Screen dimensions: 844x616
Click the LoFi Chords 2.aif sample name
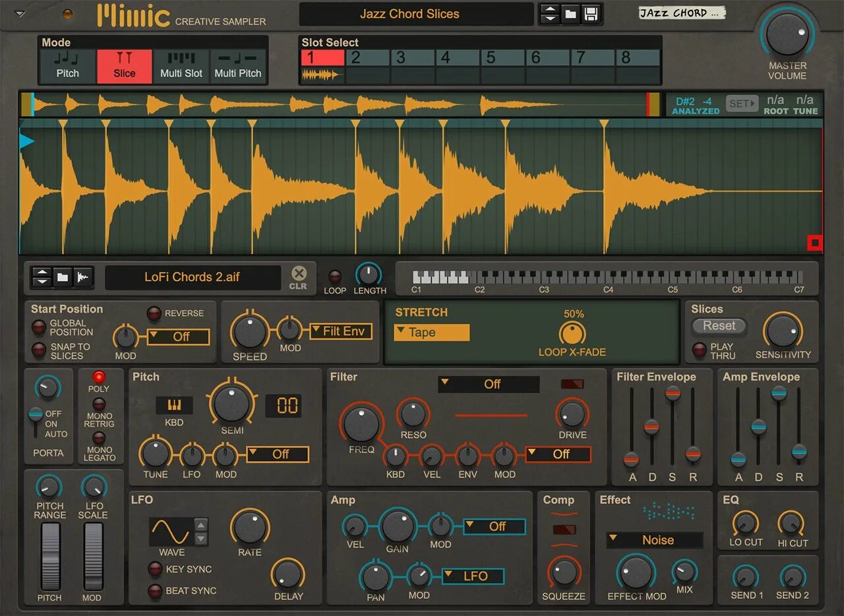coord(192,277)
